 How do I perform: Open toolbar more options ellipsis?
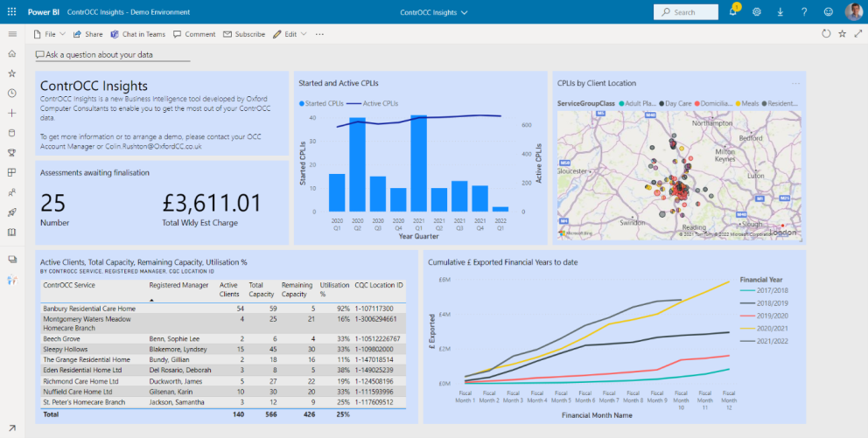click(x=319, y=34)
